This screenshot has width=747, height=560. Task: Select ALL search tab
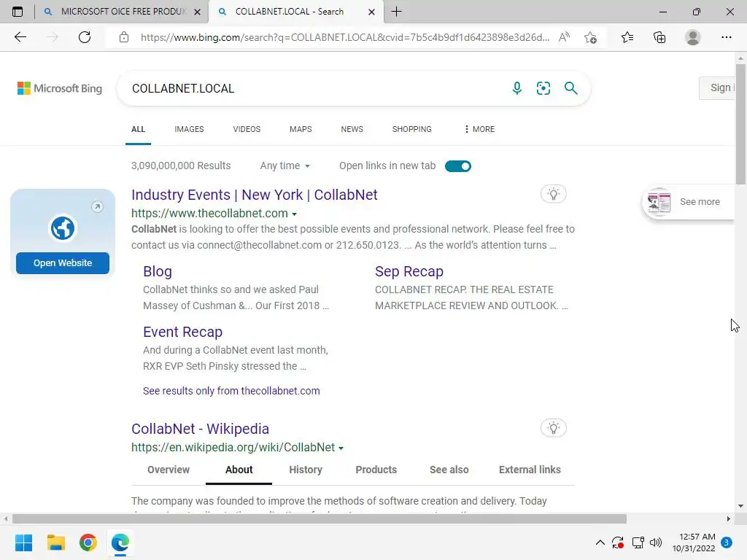pyautogui.click(x=138, y=129)
